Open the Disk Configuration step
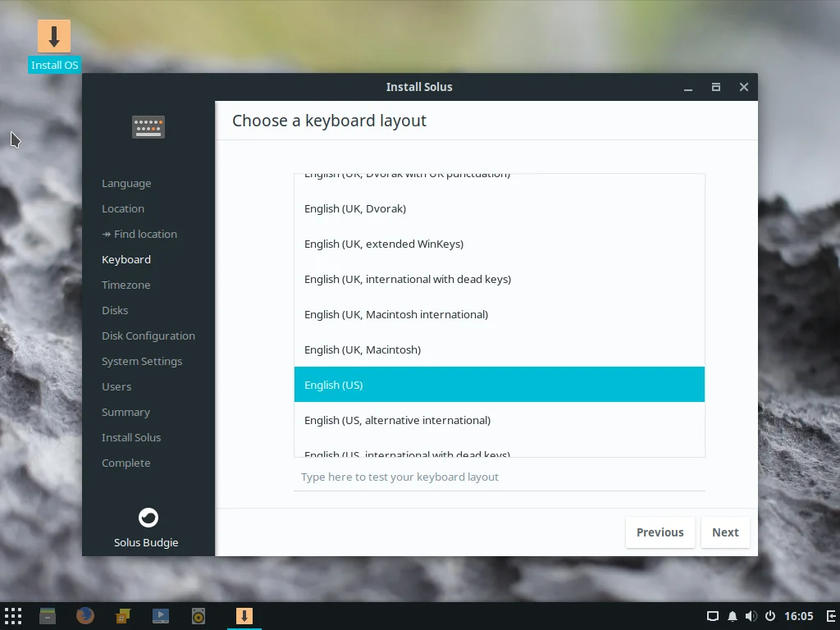 pyautogui.click(x=148, y=336)
